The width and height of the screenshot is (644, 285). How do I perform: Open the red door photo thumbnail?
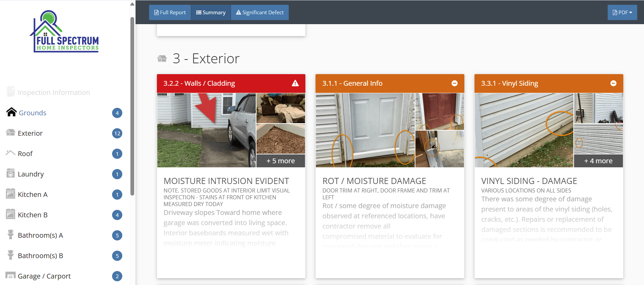[x=440, y=112]
